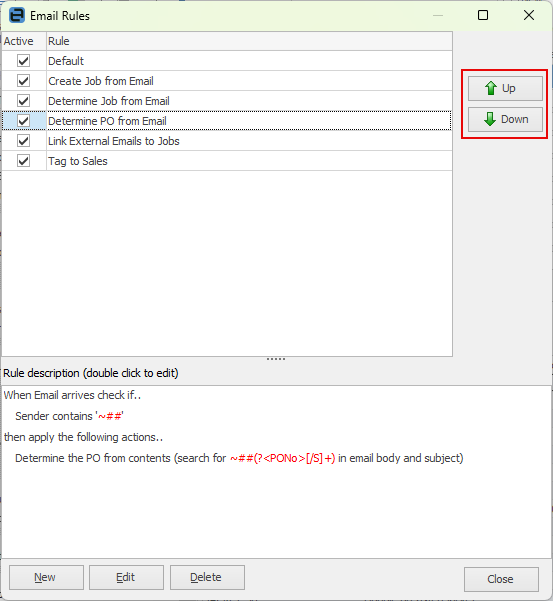Create a New email rule
Image resolution: width=553 pixels, height=601 pixels.
pos(46,577)
